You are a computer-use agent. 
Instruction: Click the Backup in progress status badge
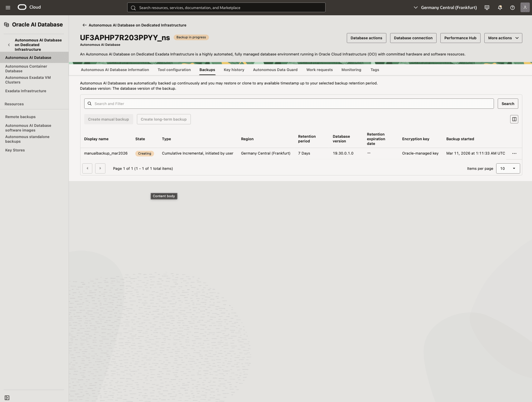(191, 37)
